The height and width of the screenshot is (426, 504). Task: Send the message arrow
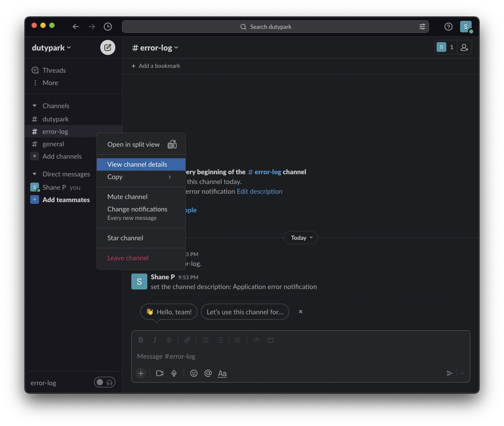[x=449, y=373]
